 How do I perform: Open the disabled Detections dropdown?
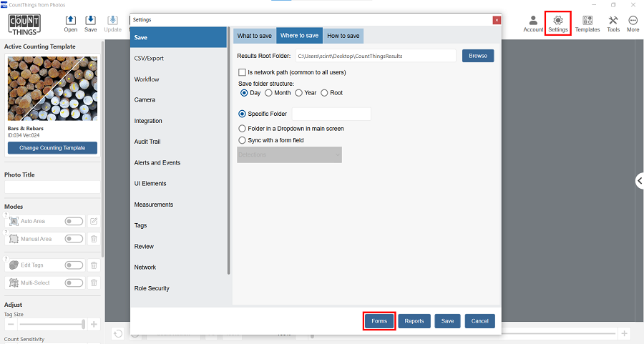(289, 154)
